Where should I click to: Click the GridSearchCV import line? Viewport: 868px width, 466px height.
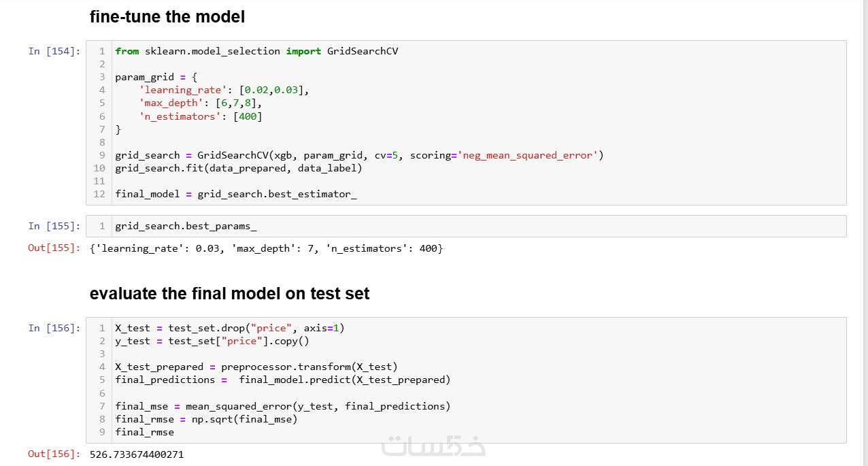point(256,51)
